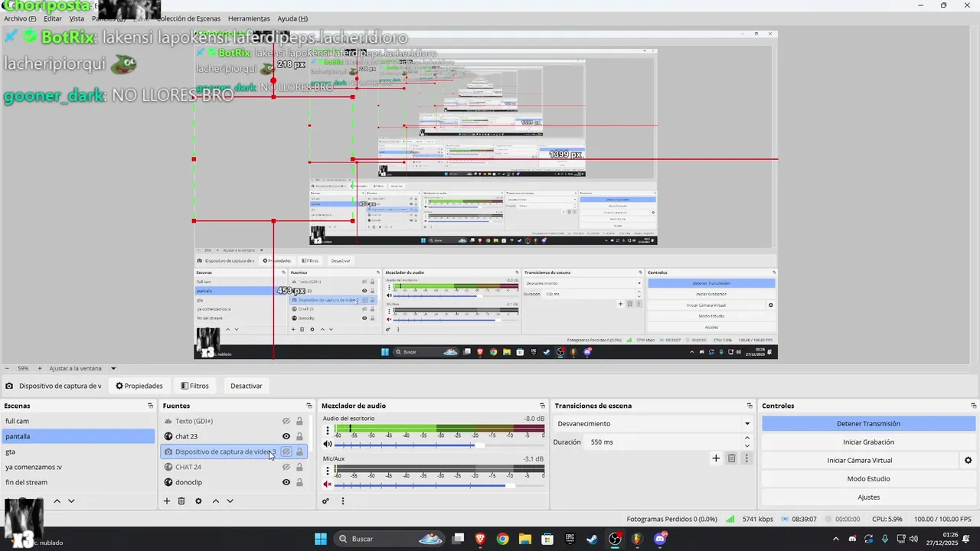
Task: Open the Archivo menu
Action: pos(20,18)
